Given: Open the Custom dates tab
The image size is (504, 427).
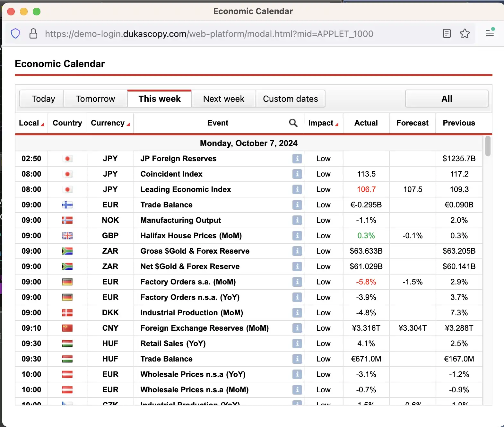Looking at the screenshot, I should point(290,99).
